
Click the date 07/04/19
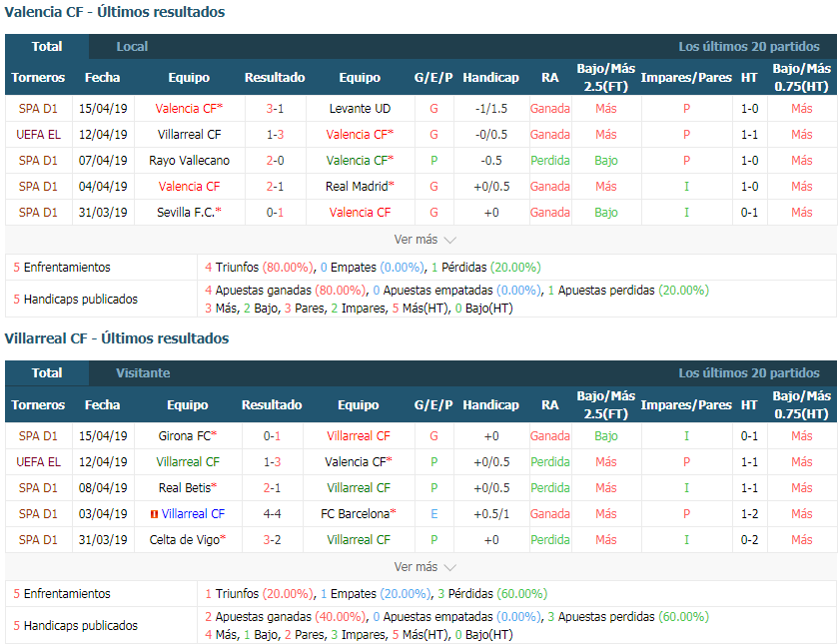pos(103,161)
